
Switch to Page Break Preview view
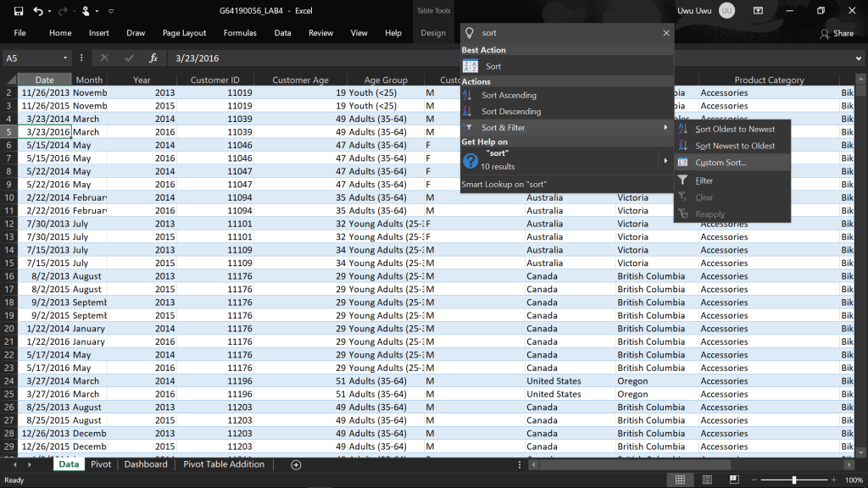(733, 480)
